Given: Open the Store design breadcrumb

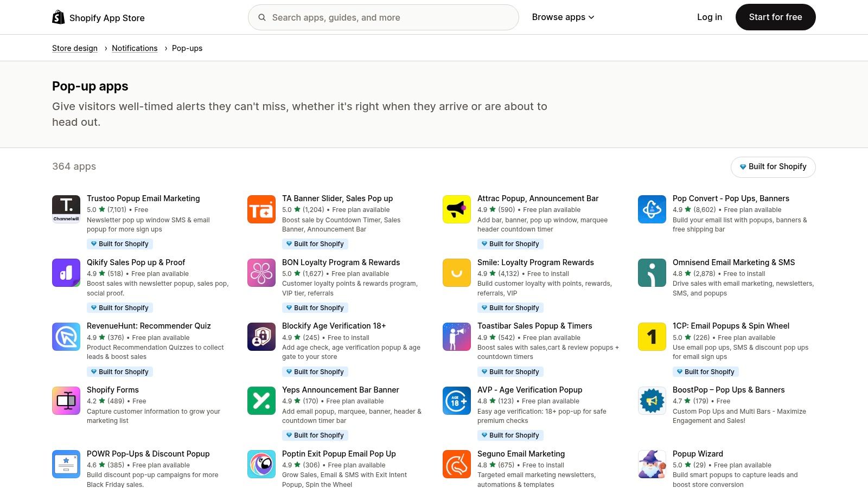Looking at the screenshot, I should tap(74, 48).
